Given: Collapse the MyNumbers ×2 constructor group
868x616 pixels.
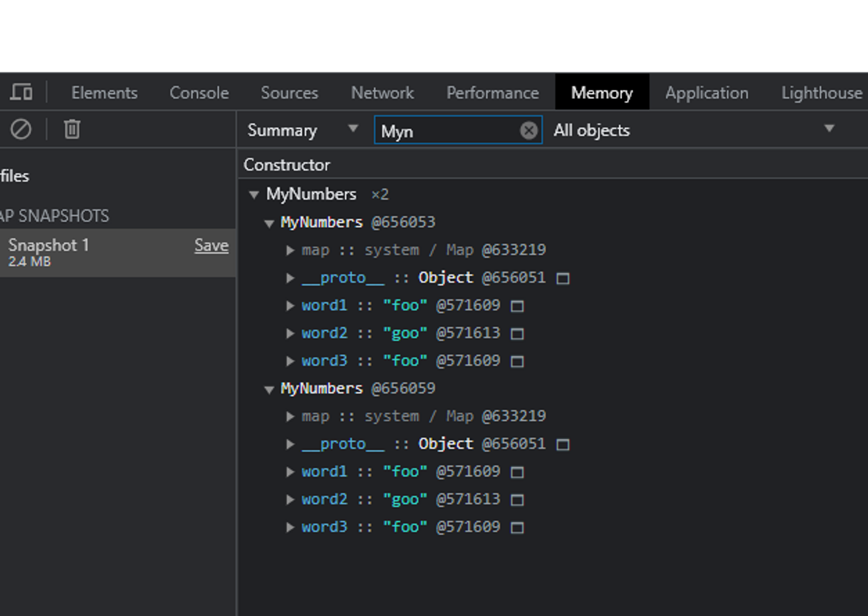Looking at the screenshot, I should (254, 194).
